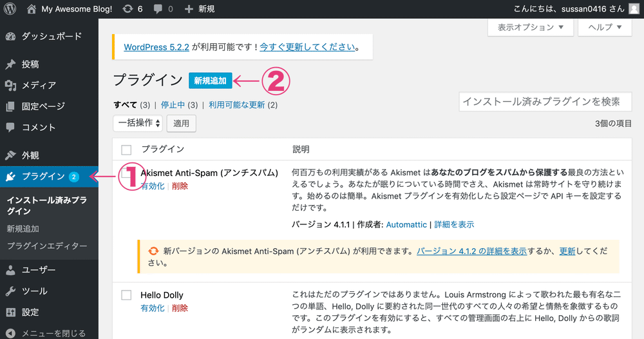644x339 pixels.
Task: Click the 適用 apply button
Action: (x=181, y=124)
